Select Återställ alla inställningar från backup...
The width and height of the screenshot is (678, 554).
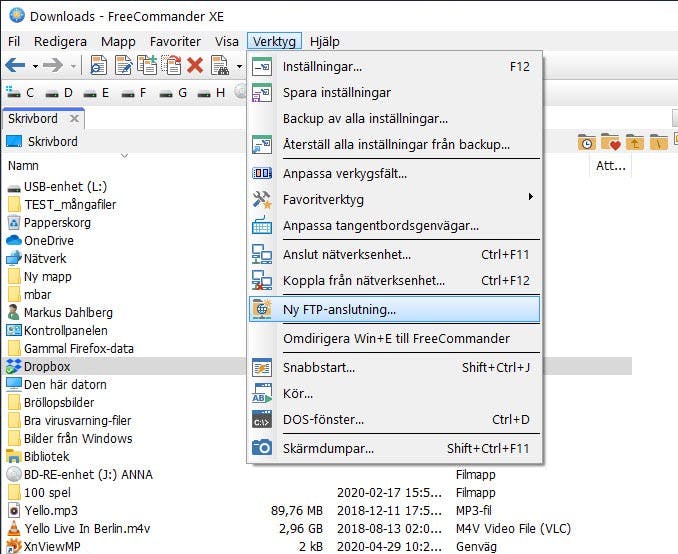pyautogui.click(x=394, y=144)
